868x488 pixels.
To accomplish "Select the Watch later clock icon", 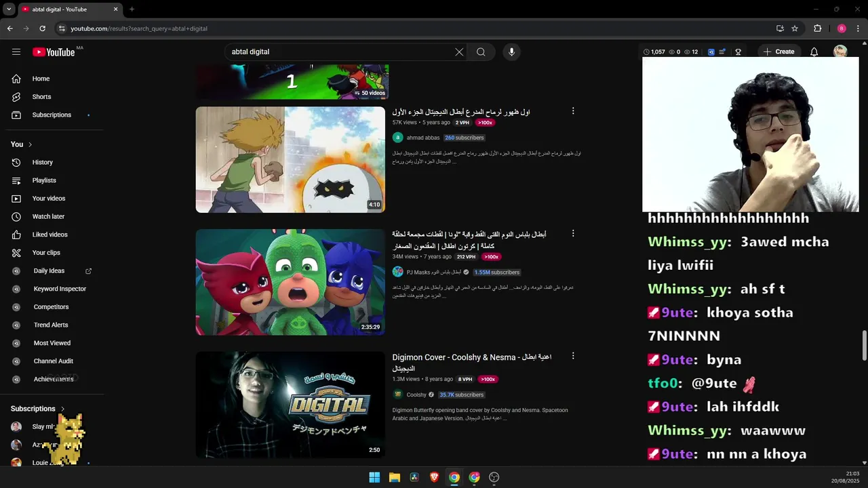I will 16,217.
